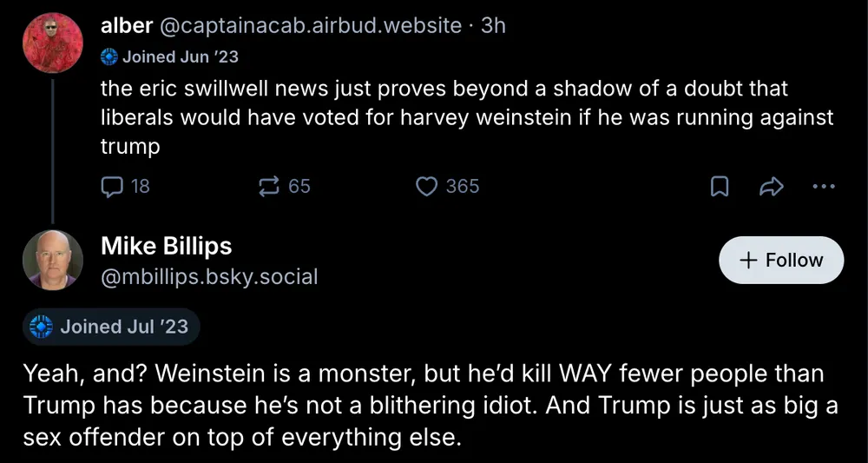The image size is (868, 463).
Task: Visit the @mbillips.bsky.social handle
Action: [209, 276]
